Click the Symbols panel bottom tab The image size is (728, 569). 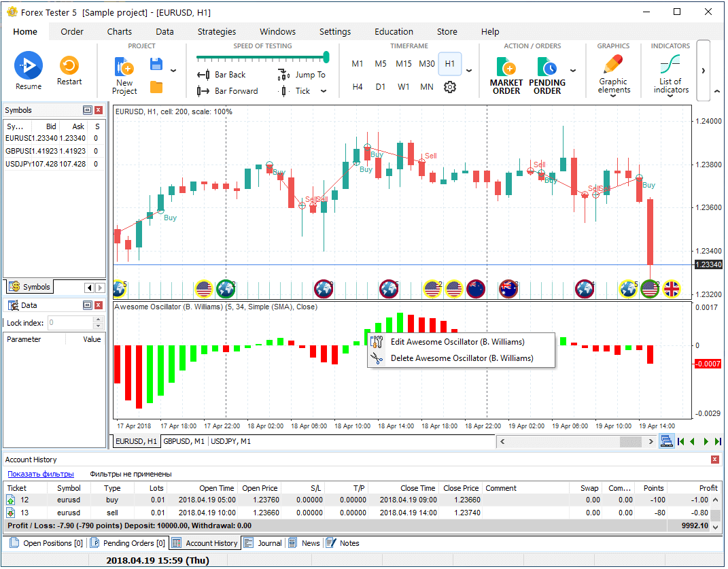[x=29, y=287]
